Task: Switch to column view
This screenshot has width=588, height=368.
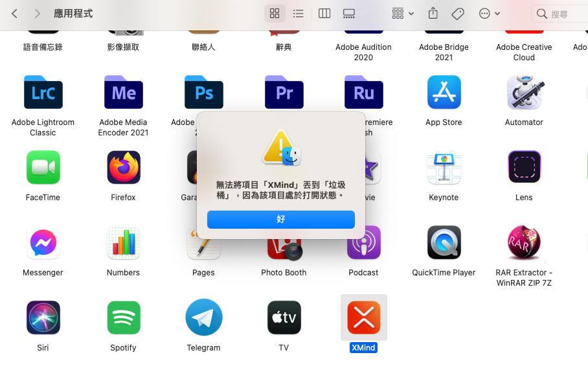Action: [324, 14]
